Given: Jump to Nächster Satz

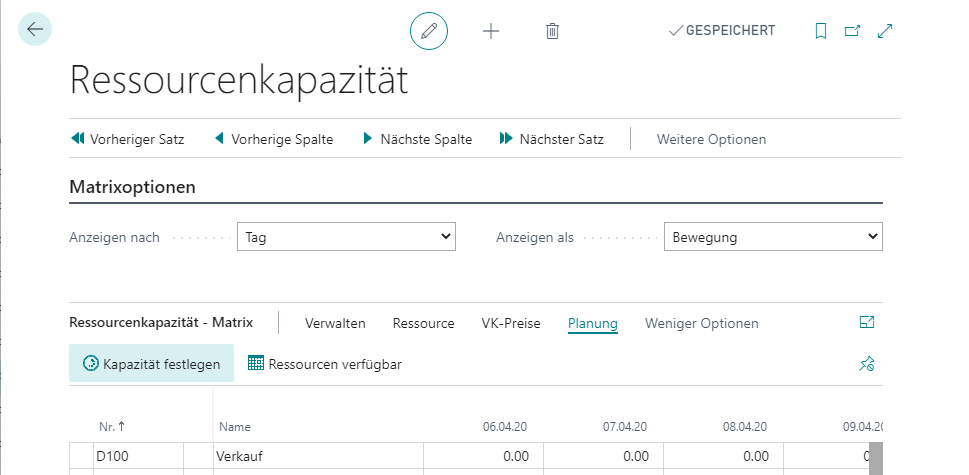Looking at the screenshot, I should (551, 139).
